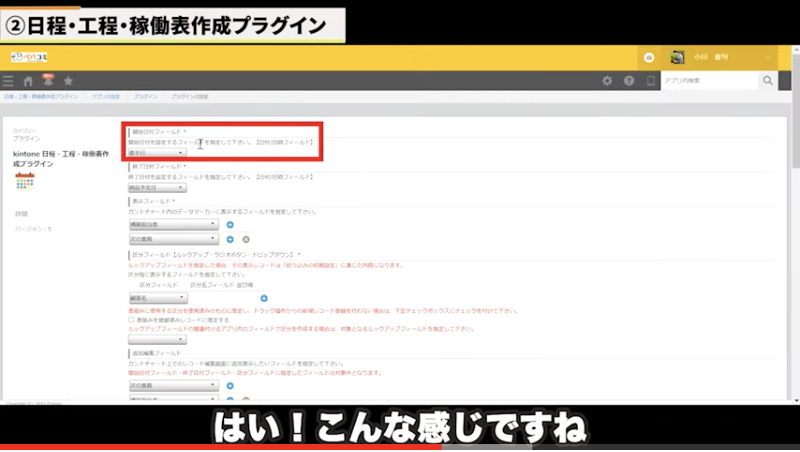Remove the second display field row
Screen dimensions: 800x452
tap(244, 239)
